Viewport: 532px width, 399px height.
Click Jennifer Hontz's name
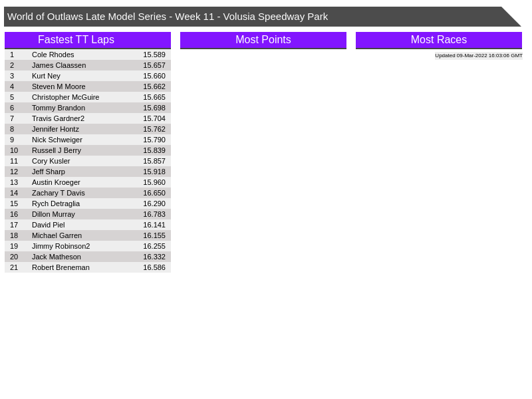tap(55, 129)
